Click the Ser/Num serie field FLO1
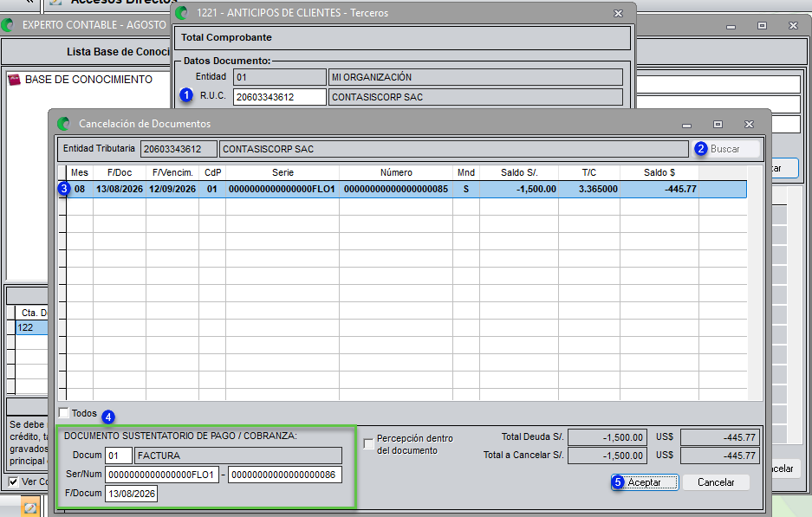 tap(161, 475)
